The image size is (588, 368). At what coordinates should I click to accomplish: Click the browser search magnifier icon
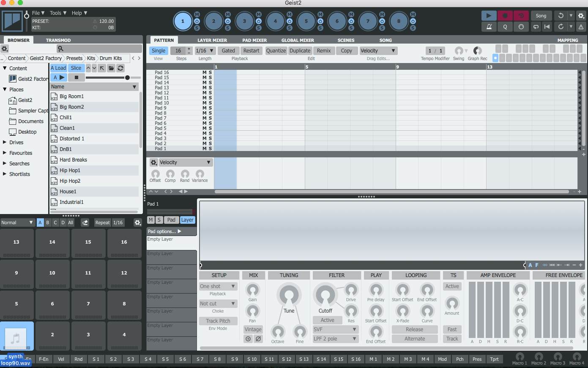tap(60, 49)
